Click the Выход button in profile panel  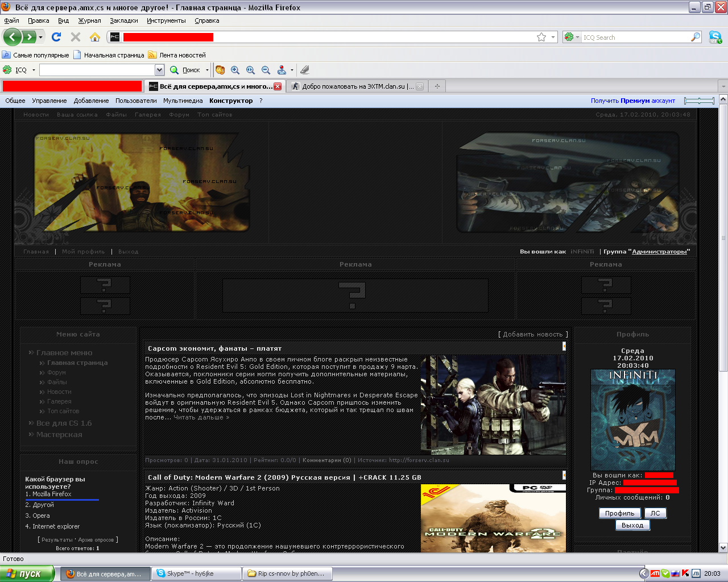[x=632, y=525]
